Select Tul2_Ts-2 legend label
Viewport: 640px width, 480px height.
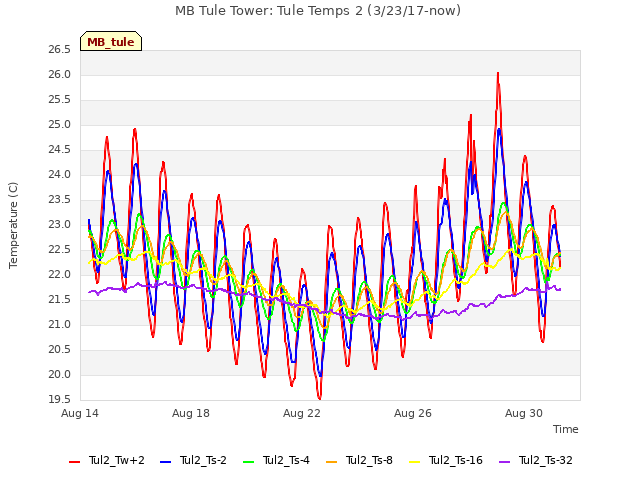(x=203, y=460)
